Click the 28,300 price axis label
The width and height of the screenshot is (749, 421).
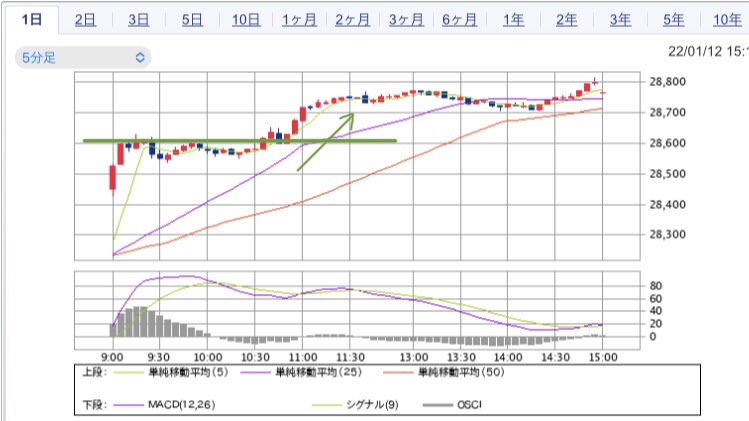(667, 234)
